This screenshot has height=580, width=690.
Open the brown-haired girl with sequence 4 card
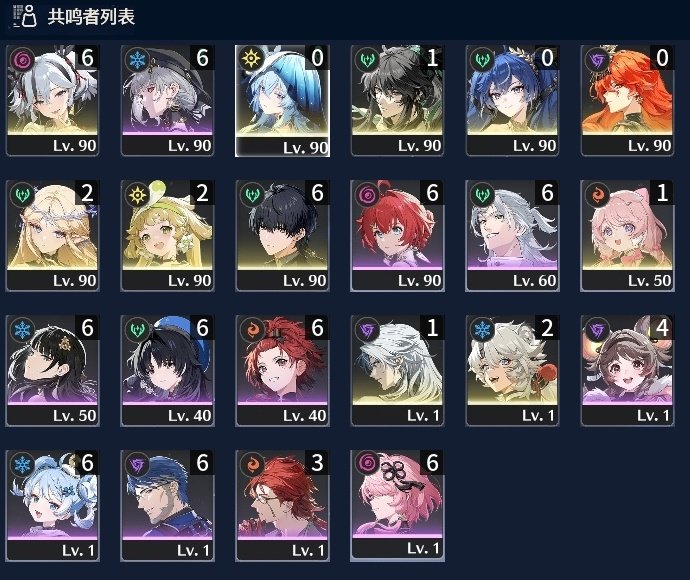[627, 371]
